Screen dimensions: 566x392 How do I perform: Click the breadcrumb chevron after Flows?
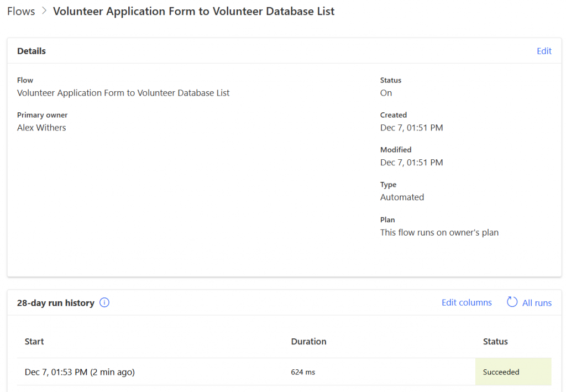[45, 11]
